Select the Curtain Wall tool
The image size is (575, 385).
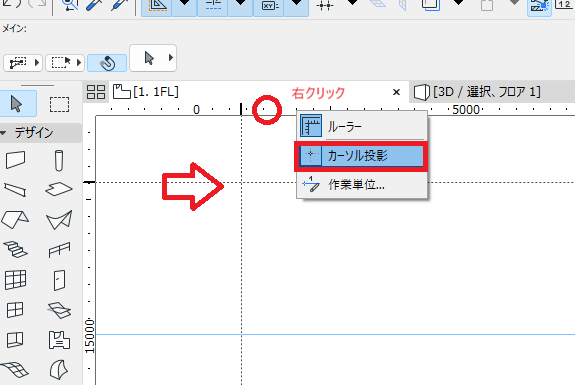[x=15, y=280]
